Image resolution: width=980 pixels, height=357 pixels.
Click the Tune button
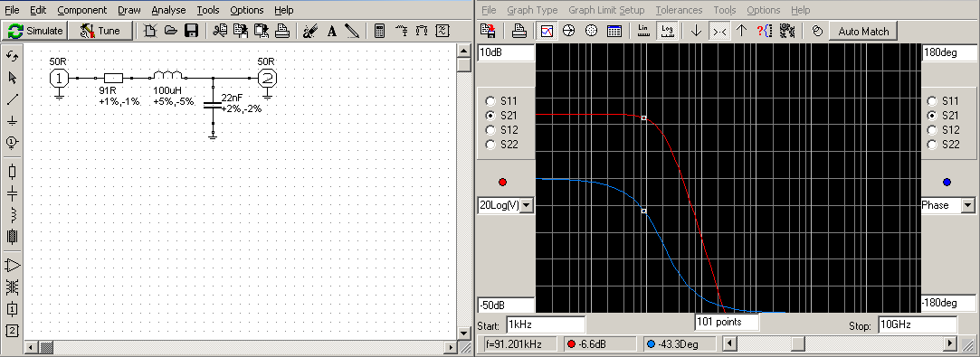coord(100,31)
